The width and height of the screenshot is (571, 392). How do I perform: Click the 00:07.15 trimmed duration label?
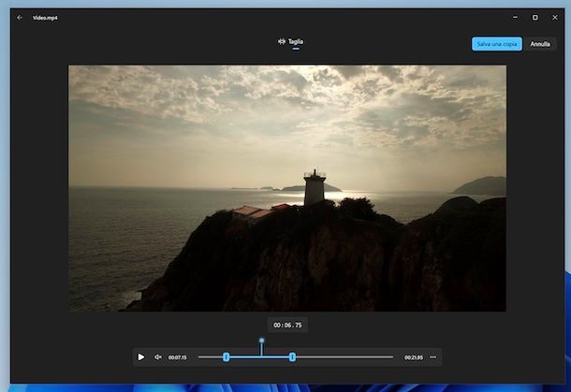pos(177,357)
